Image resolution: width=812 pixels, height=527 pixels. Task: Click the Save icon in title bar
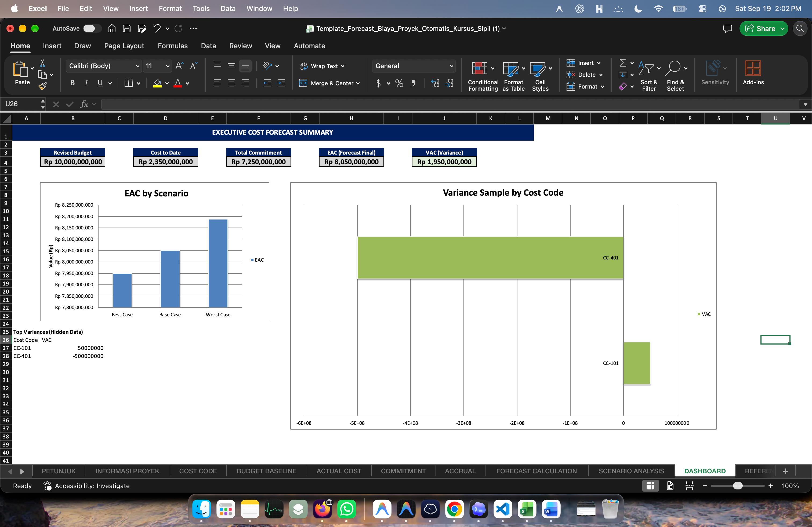pyautogui.click(x=126, y=29)
